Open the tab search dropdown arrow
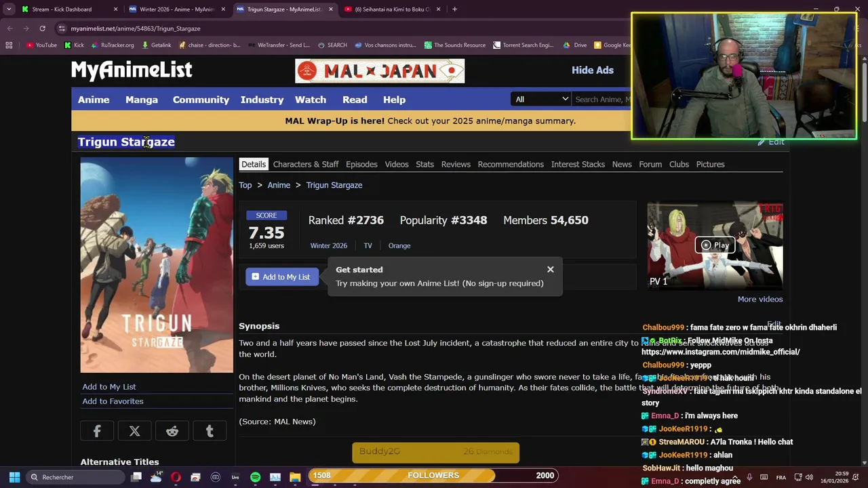Screen dimensions: 868x488 (9, 9)
